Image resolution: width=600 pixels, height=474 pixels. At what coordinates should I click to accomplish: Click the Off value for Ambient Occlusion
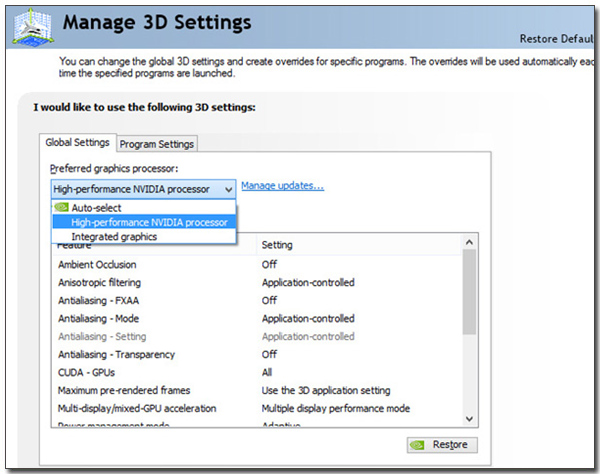click(269, 264)
